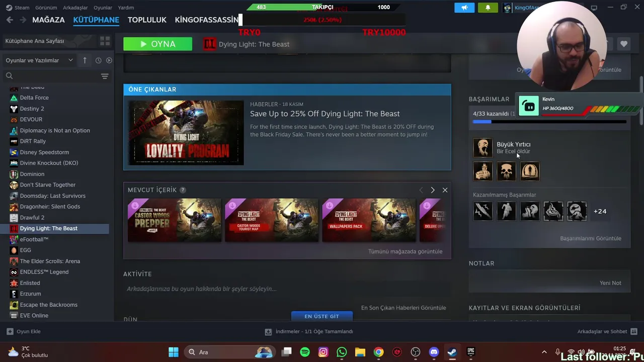Switch to the KÜTÜPHANE tab
Viewport: 644px width, 362px height.
click(x=96, y=20)
